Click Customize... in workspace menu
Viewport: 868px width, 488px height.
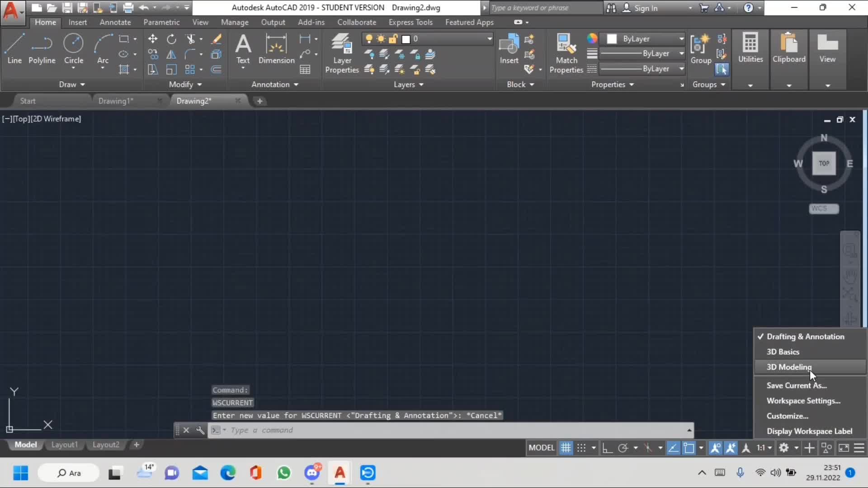810,416
